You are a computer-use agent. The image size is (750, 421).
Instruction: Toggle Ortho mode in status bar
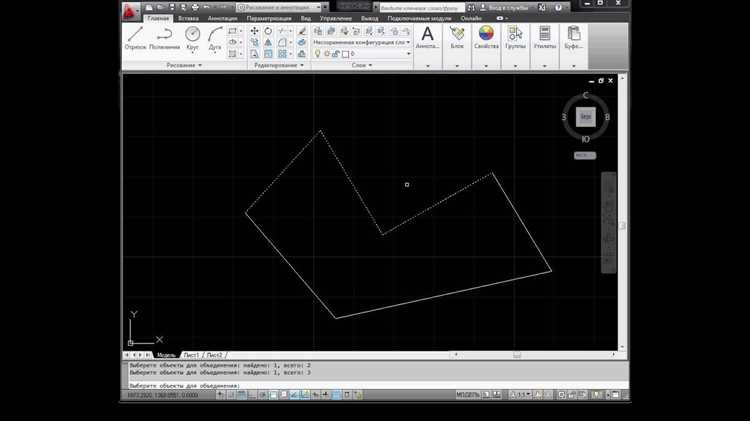point(252,395)
